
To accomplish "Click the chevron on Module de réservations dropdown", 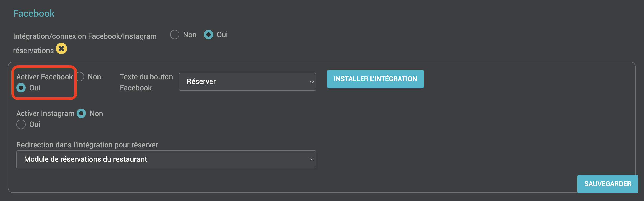I will pos(312,159).
